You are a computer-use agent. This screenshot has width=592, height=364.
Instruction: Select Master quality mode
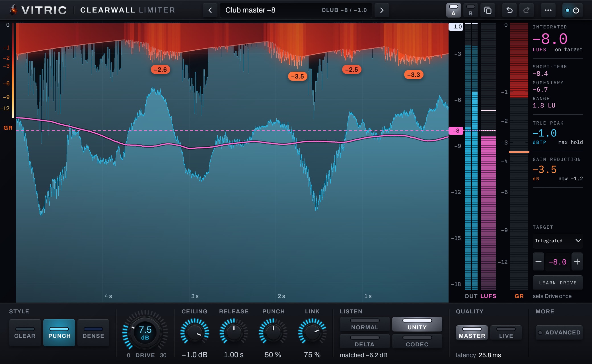pos(472,332)
